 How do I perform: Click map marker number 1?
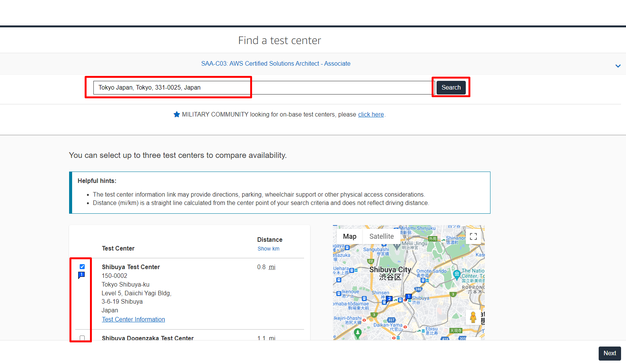tap(408, 296)
